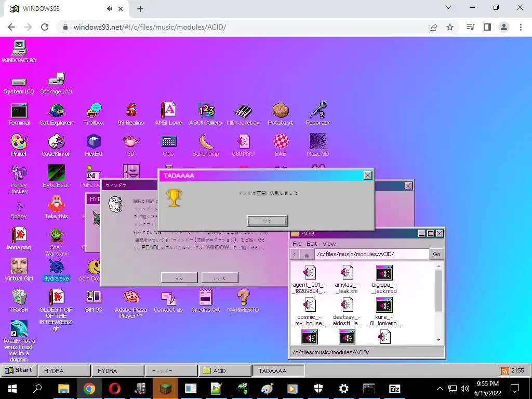Focus the /c/files/music/modules/ACID/ path field
The width and height of the screenshot is (532, 399).
pos(371,254)
